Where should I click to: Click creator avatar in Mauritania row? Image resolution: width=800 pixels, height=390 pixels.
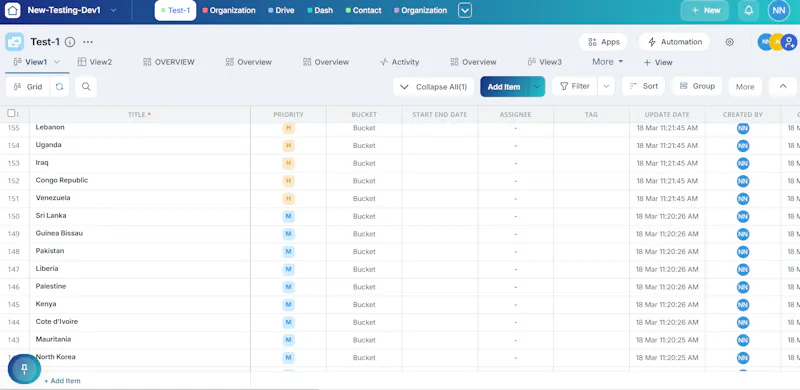tap(743, 340)
